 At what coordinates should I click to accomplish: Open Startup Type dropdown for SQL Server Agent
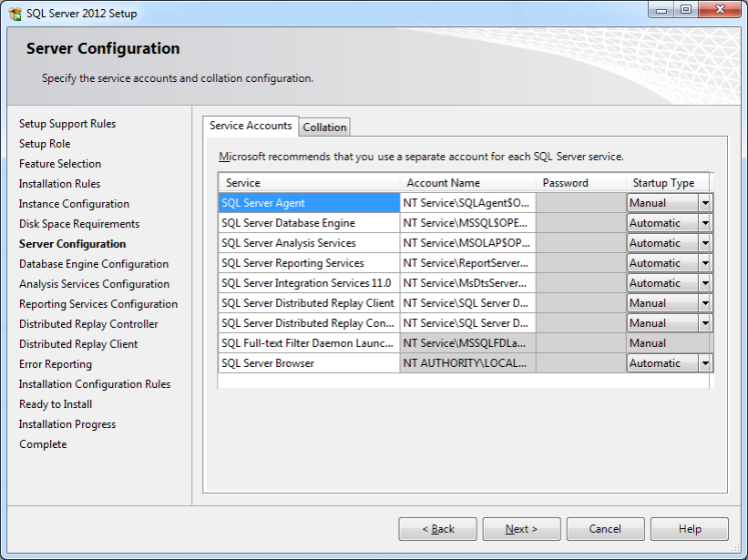(704, 203)
